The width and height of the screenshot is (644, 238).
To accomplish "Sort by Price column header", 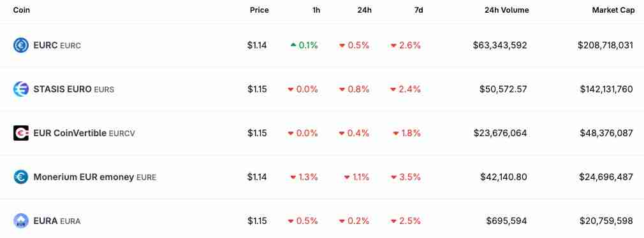I will point(259,10).
